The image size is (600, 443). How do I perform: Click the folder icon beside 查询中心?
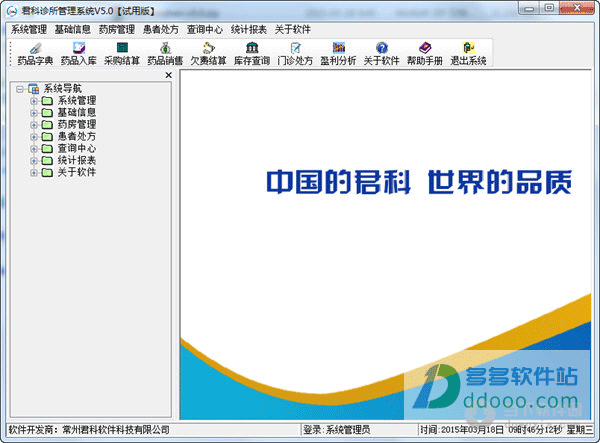(x=47, y=148)
